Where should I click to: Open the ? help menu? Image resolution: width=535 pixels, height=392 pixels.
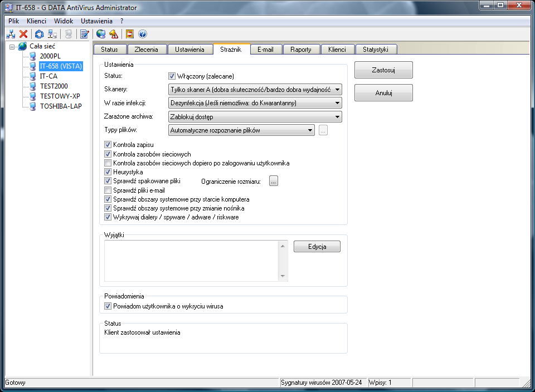[122, 21]
